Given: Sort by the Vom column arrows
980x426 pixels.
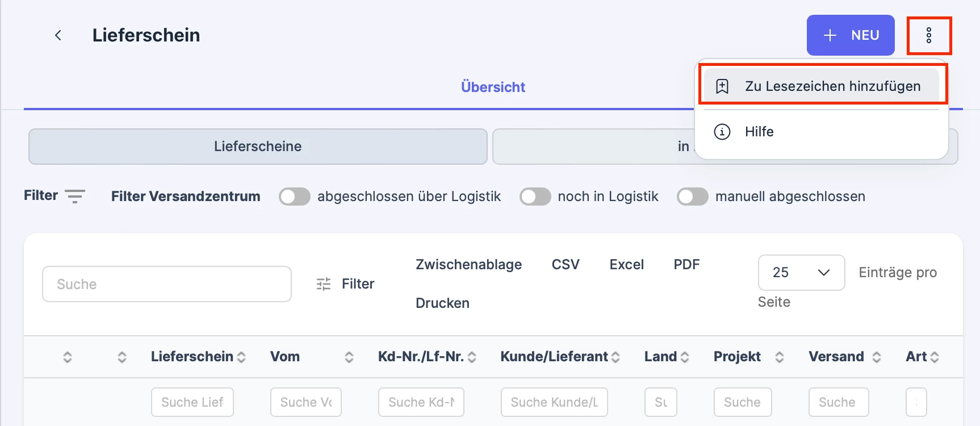Looking at the screenshot, I should (349, 357).
